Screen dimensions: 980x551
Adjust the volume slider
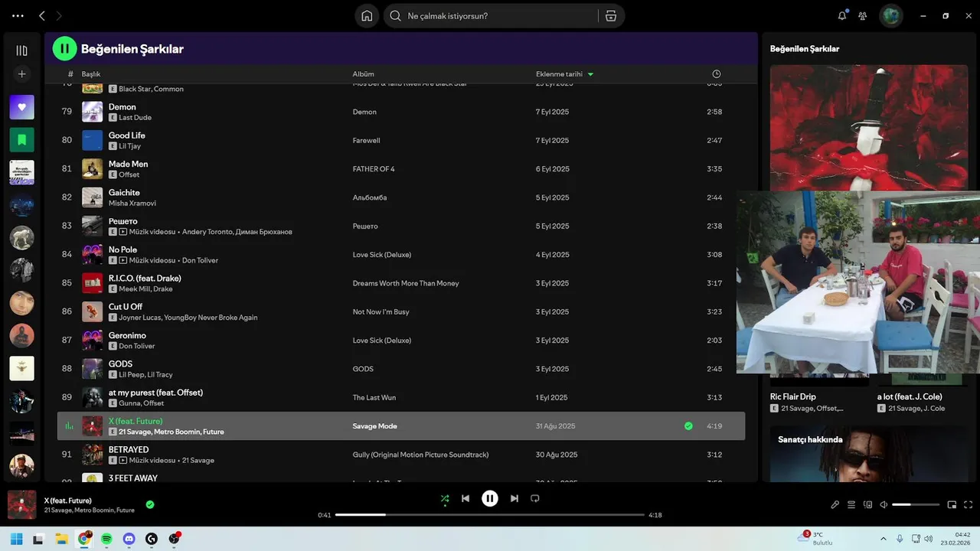[916, 504]
